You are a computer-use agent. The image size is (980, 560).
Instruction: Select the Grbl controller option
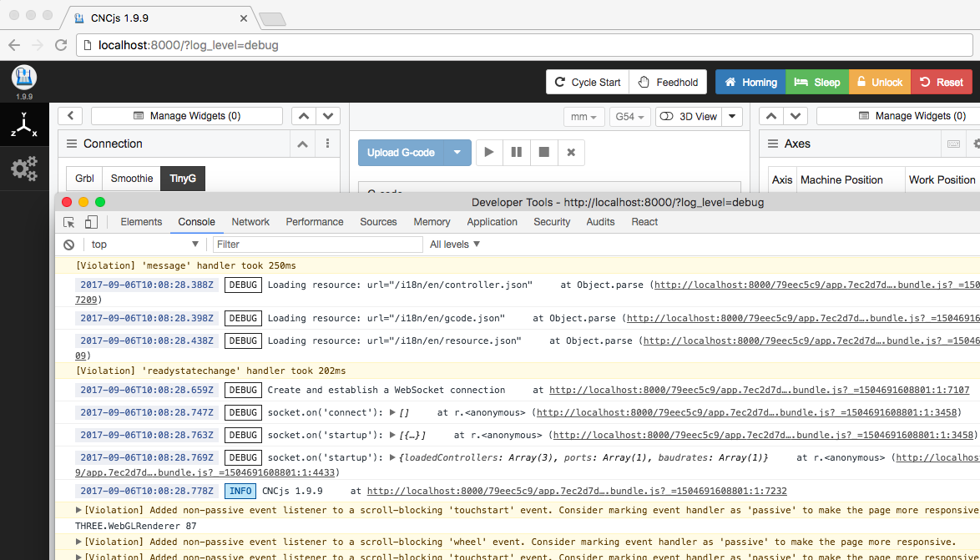click(84, 179)
